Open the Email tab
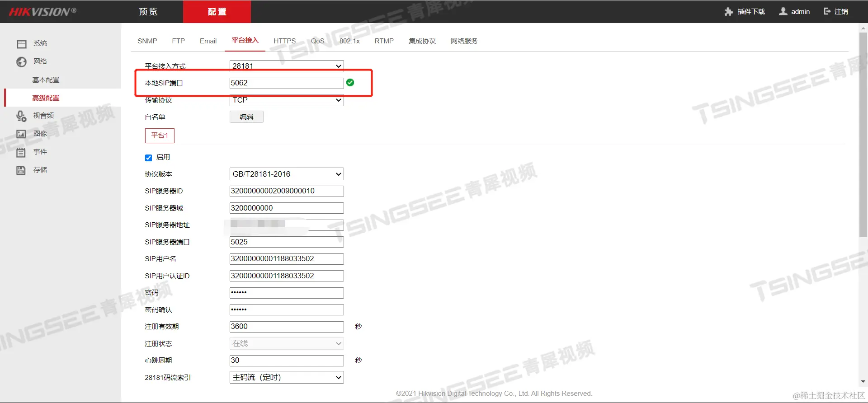The image size is (868, 403). (208, 41)
